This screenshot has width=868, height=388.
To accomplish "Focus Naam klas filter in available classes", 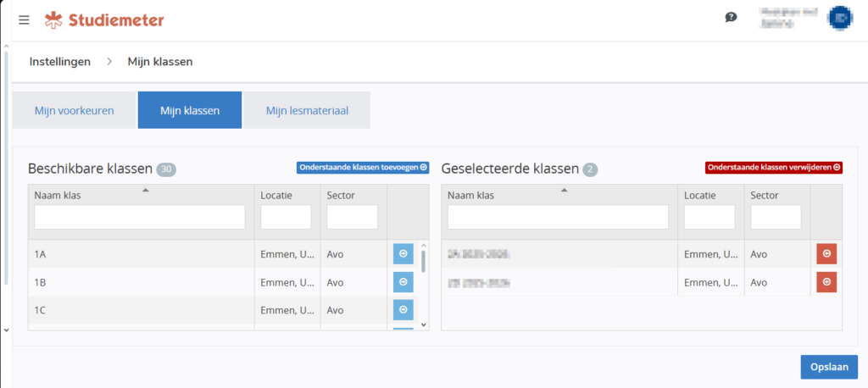I will tap(140, 218).
